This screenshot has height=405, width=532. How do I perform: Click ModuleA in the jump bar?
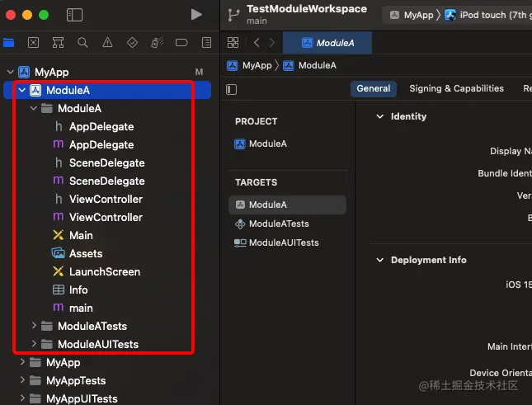[x=309, y=65]
